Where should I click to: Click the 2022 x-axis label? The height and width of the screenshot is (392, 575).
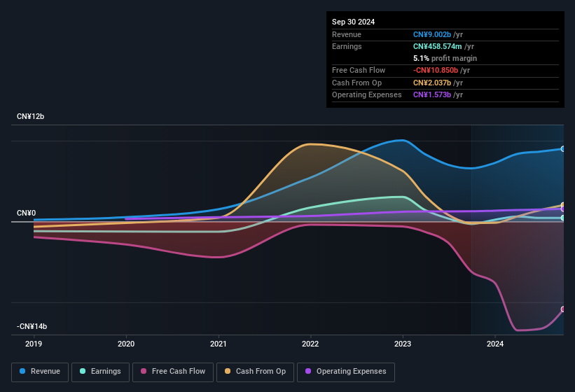tap(310, 344)
